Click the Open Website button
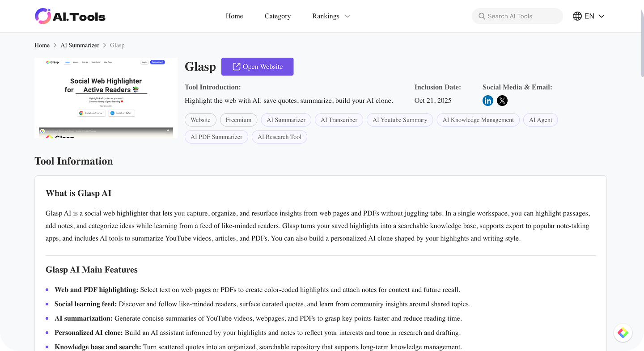Screen dimensions: 644x351 point(258,67)
